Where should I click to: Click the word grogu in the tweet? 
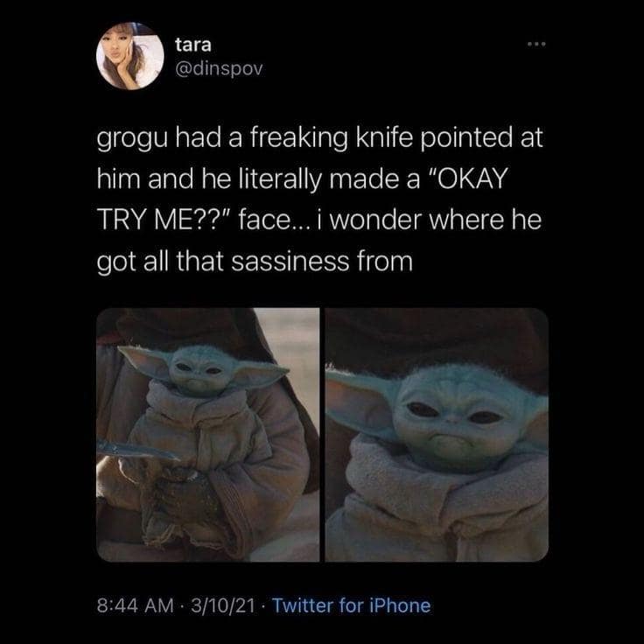tap(132, 139)
